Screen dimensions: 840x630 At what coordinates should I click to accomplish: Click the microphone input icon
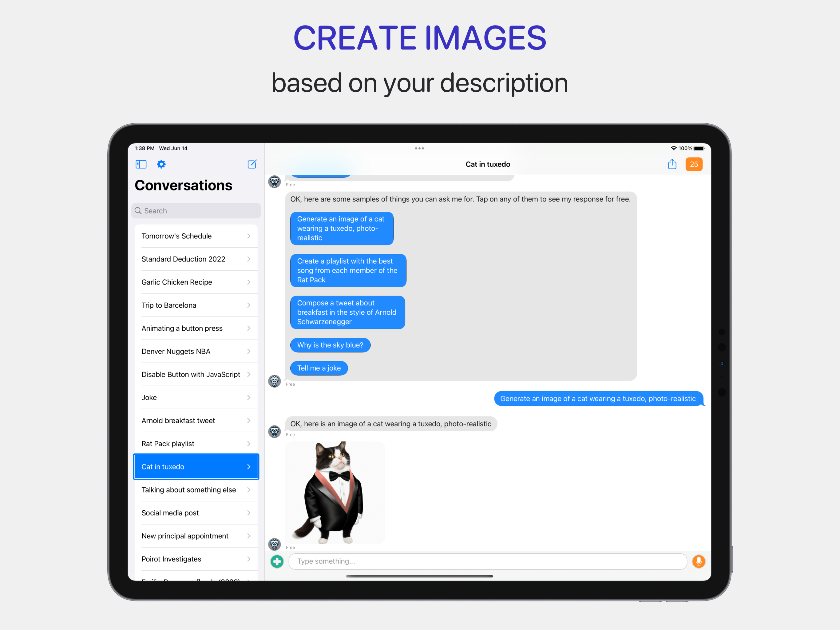699,561
